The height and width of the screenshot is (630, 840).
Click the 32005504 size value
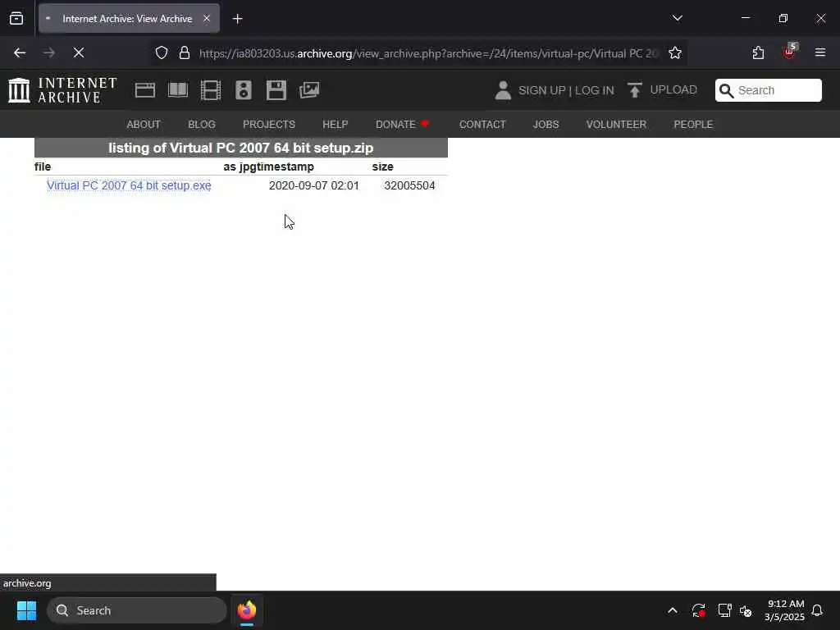click(x=409, y=185)
